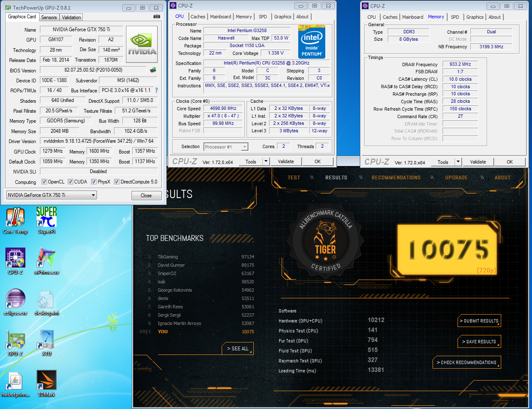
Task: Click the Tiger Certified badge
Action: coord(325,241)
